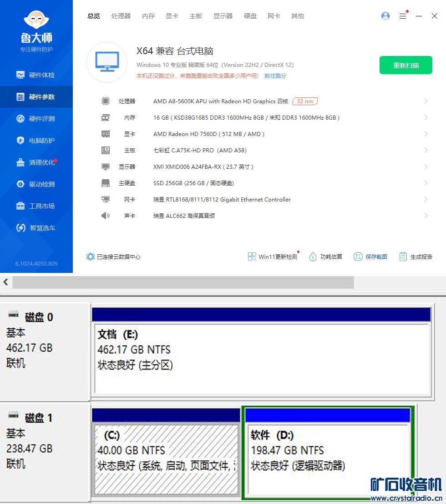Click the 智慧选车 sidebar icon
Viewport: 446px width, 504px height.
[21, 228]
